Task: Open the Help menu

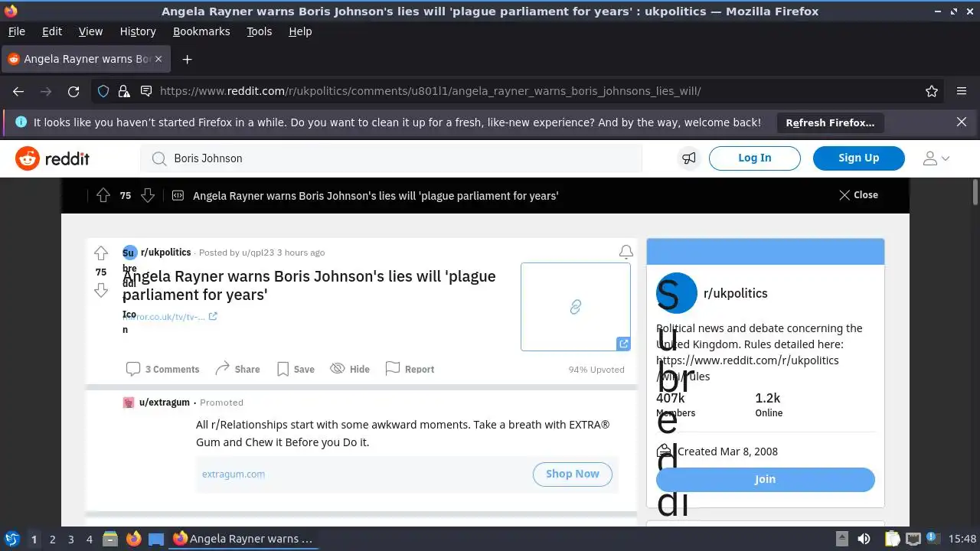Action: [300, 31]
